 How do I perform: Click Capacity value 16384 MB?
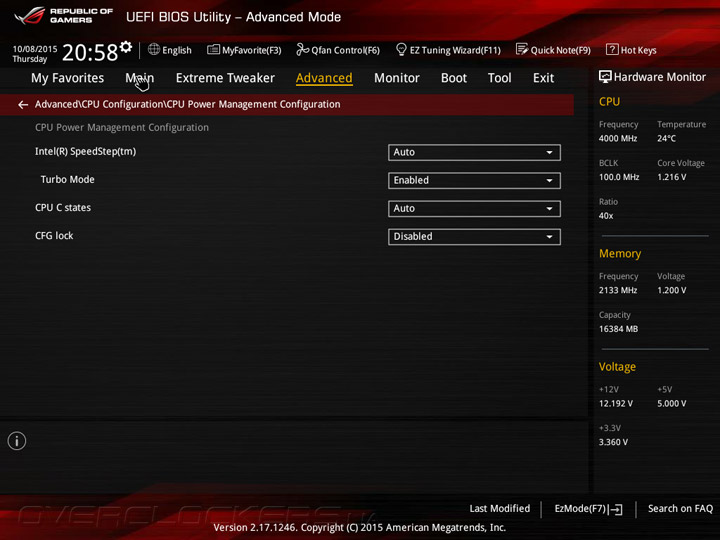618,329
